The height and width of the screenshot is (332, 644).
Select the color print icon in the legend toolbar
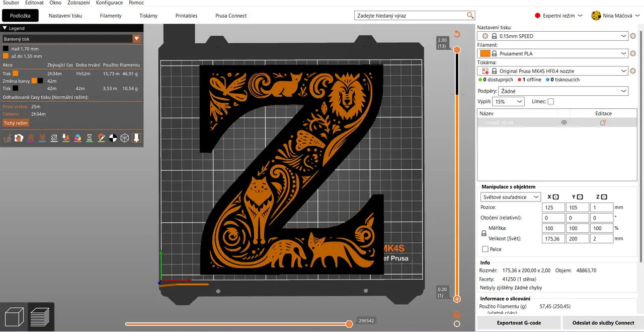point(77,138)
